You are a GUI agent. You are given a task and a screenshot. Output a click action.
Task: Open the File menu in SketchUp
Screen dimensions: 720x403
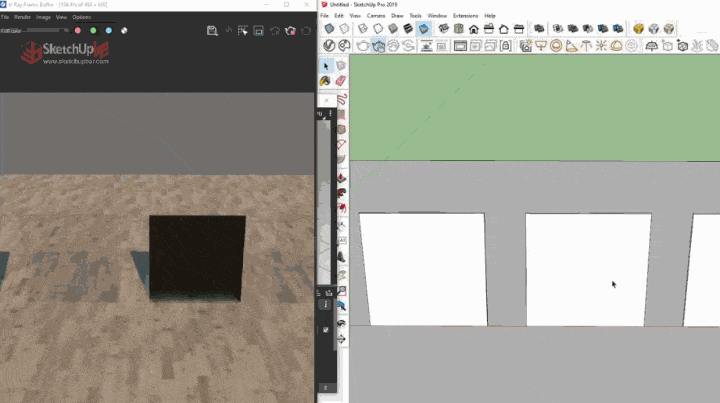[x=325, y=16]
